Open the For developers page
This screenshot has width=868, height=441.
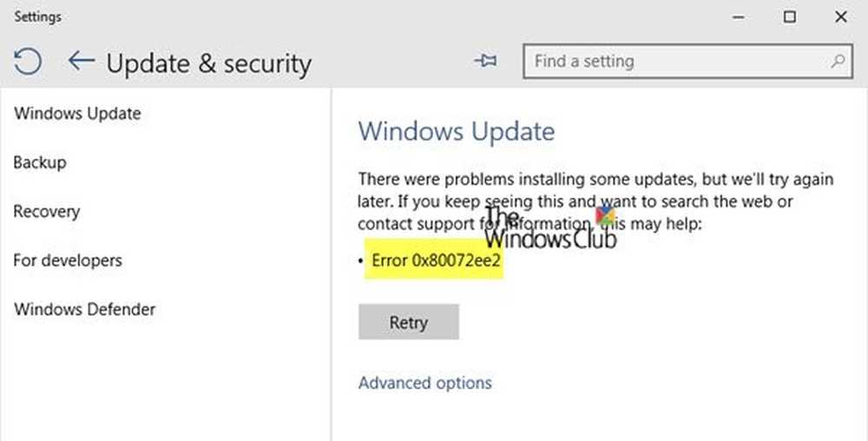pyautogui.click(x=68, y=260)
